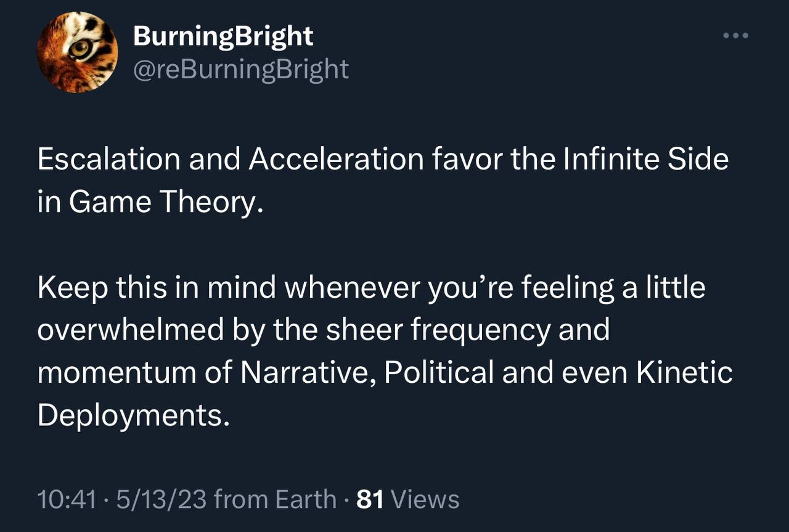This screenshot has height=532, width=789.
Task: Click the 5/13/23 post date
Action: click(158, 499)
